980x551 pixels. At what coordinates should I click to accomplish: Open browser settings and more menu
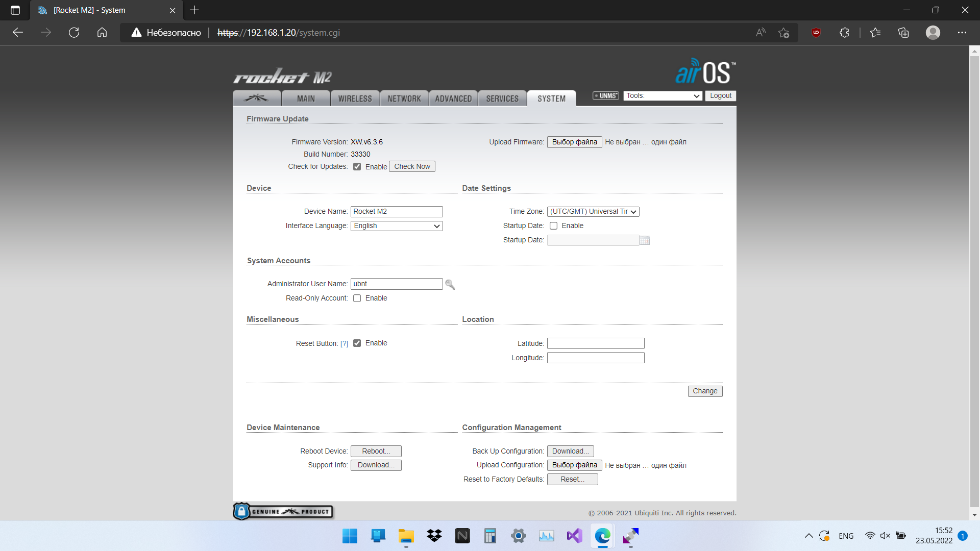[962, 33]
